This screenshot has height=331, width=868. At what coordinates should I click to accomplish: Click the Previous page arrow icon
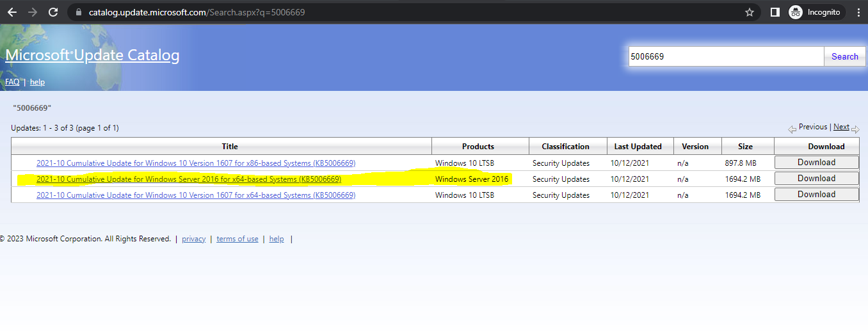(792, 128)
